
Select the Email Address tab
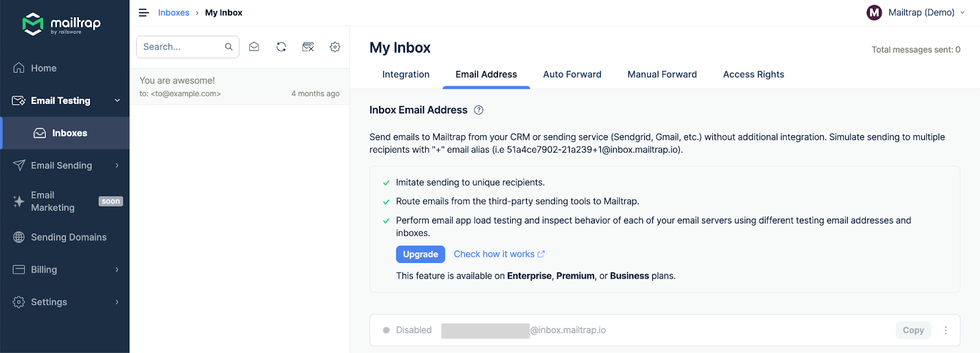pyautogui.click(x=486, y=74)
